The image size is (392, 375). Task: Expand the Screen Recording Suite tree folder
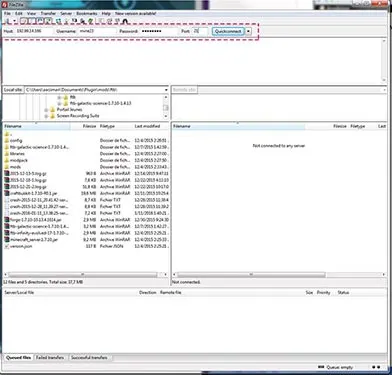point(46,116)
